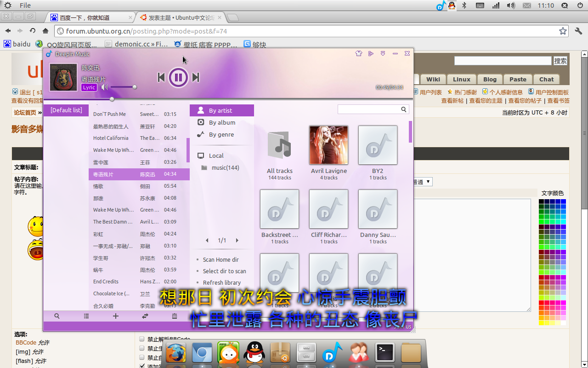Open the File menu
The width and height of the screenshot is (588, 368).
pyautogui.click(x=25, y=6)
